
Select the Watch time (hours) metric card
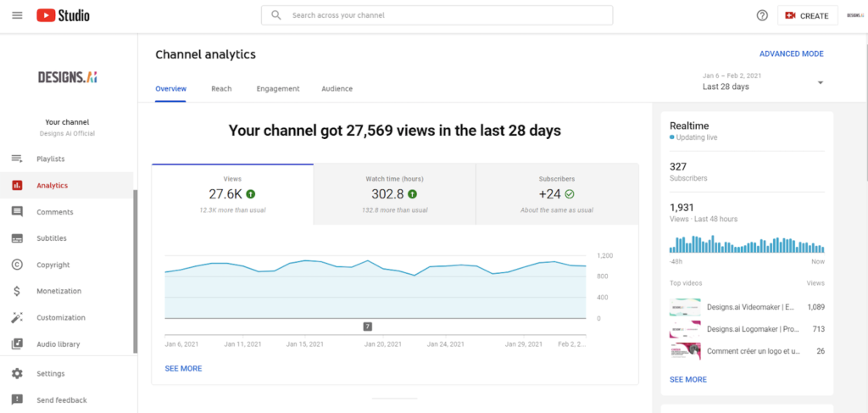[394, 194]
